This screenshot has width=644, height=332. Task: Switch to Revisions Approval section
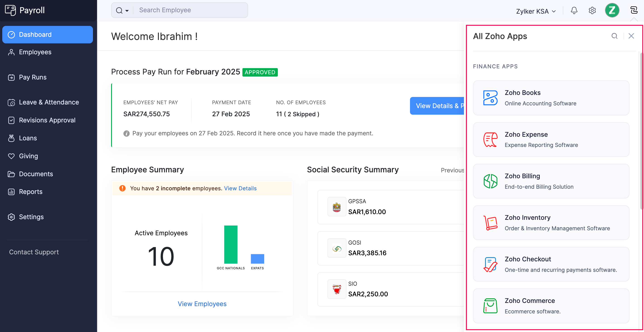click(x=47, y=120)
